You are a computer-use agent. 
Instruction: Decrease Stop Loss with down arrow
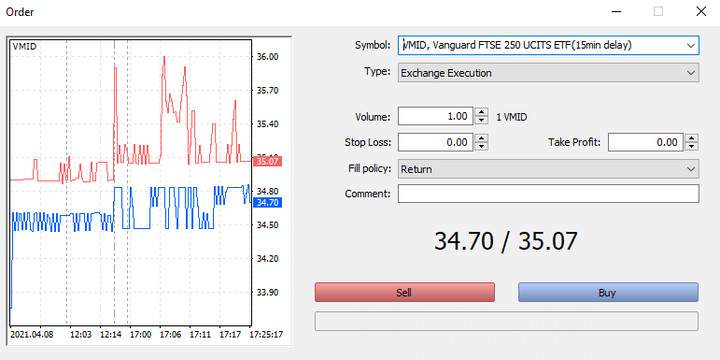click(481, 146)
